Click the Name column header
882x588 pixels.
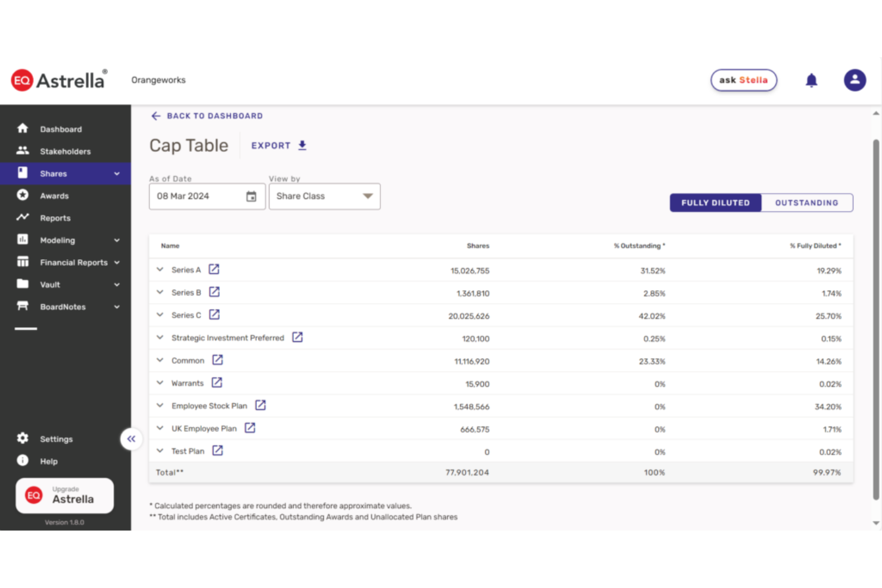coord(170,245)
